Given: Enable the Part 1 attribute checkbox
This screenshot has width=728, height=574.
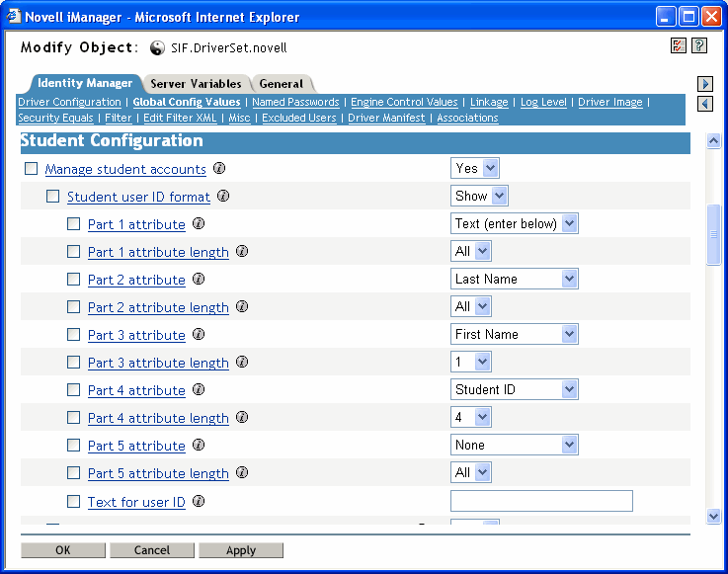Looking at the screenshot, I should (x=73, y=224).
